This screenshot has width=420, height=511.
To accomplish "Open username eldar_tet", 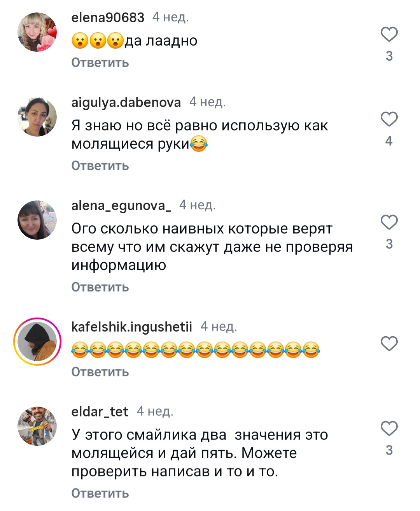I will click(100, 412).
